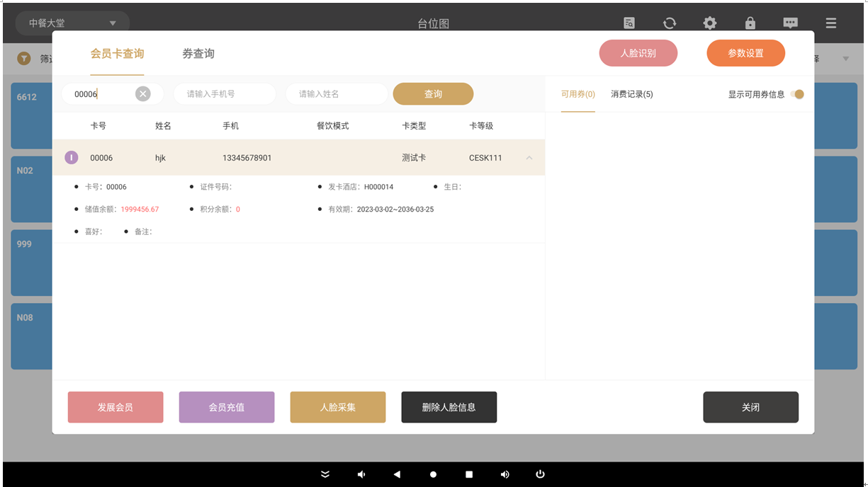The width and height of the screenshot is (868, 487).
Task: Select table 999 in background floor map
Action: (31, 263)
